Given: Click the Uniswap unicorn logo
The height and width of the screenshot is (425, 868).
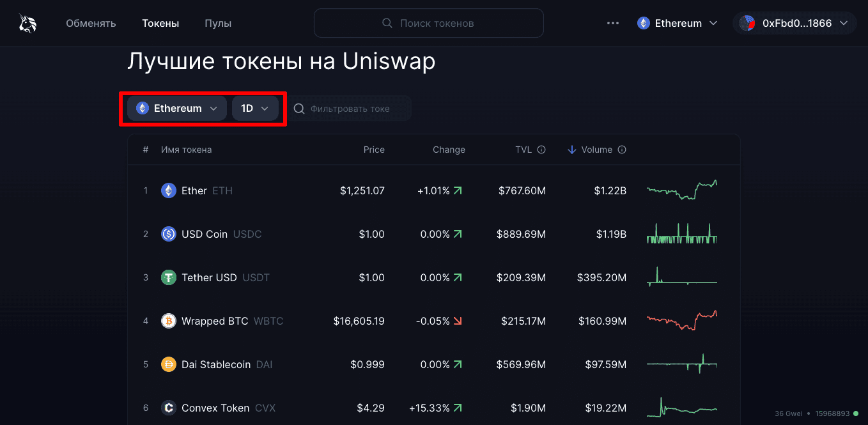Looking at the screenshot, I should 27,24.
